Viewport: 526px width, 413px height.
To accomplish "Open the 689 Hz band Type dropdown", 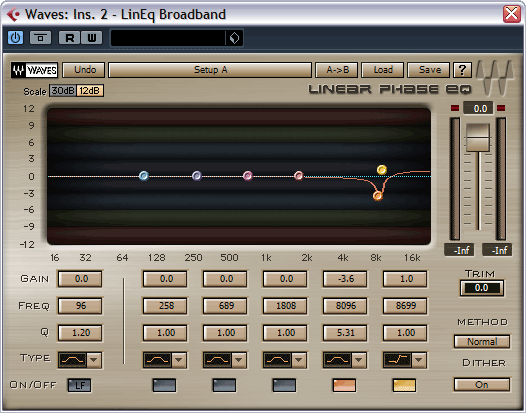I will (239, 360).
